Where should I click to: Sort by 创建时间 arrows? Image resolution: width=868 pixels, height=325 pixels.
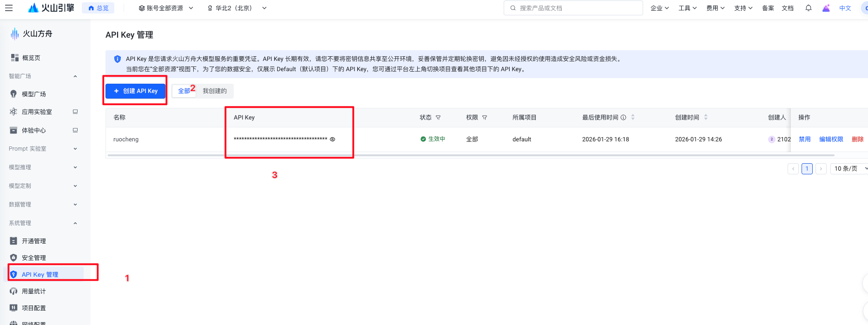click(706, 118)
